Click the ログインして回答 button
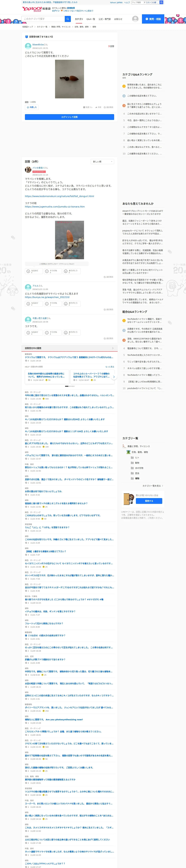The width and height of the screenshot is (186, 868). click(70, 117)
